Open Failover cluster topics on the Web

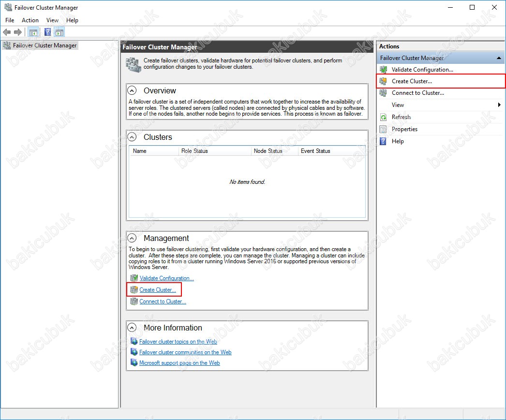pyautogui.click(x=178, y=342)
